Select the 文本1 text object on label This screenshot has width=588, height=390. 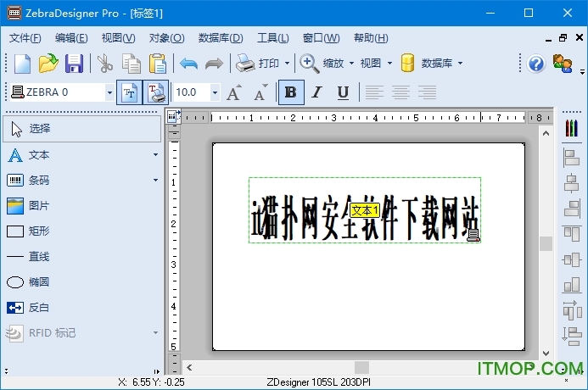pyautogui.click(x=365, y=210)
